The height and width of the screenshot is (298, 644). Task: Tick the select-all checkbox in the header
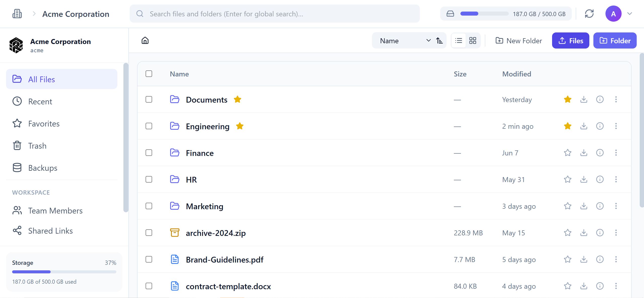pos(149,74)
